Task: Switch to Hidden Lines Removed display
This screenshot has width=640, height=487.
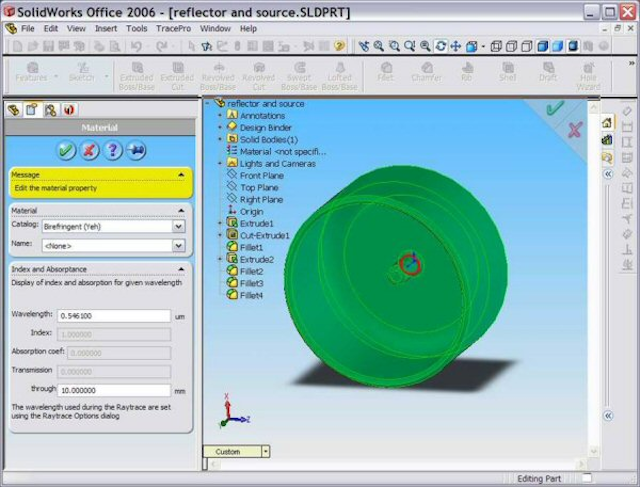Action: (527, 46)
